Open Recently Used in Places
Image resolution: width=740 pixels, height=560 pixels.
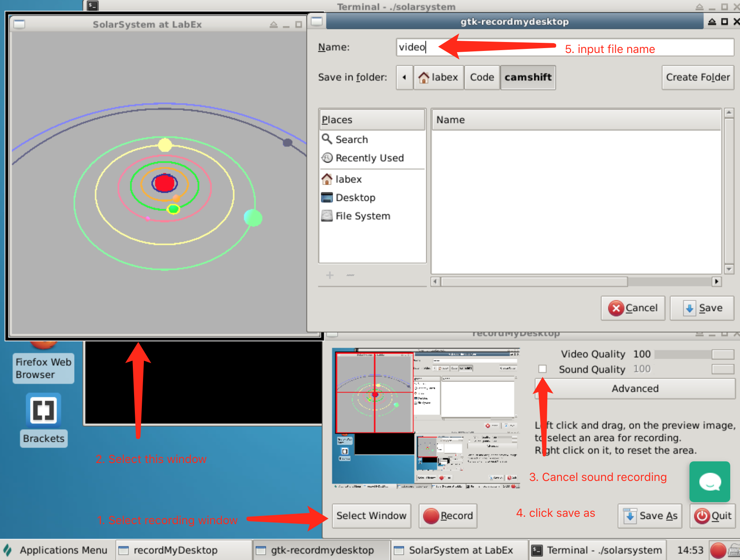pos(369,158)
